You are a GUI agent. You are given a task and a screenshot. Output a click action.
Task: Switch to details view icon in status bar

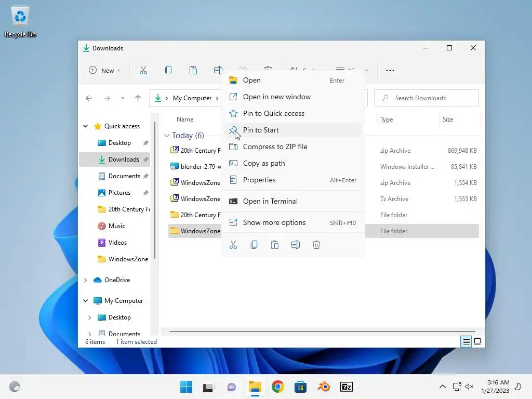[467, 341]
